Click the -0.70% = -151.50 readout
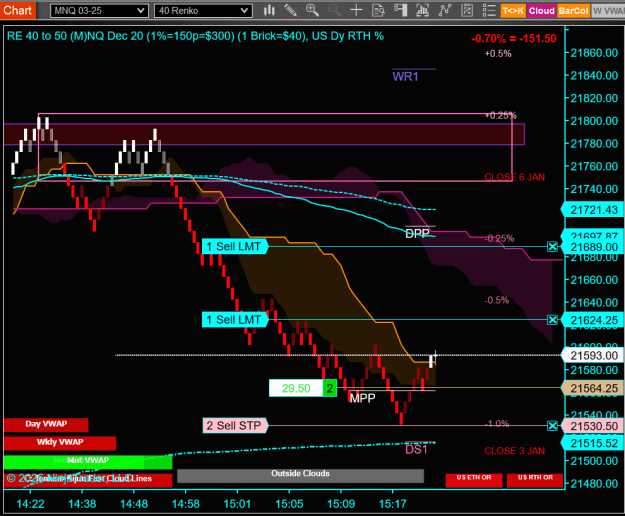 point(513,39)
